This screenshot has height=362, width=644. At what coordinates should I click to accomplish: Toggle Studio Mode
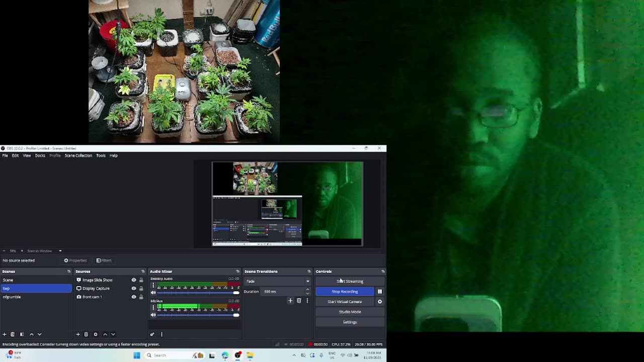(350, 312)
